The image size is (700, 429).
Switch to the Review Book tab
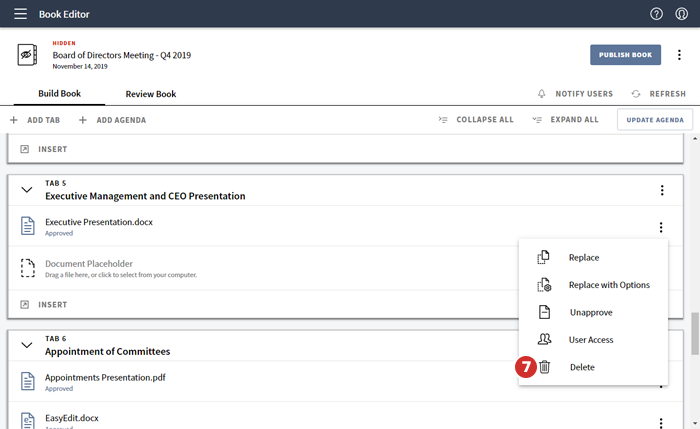point(150,94)
